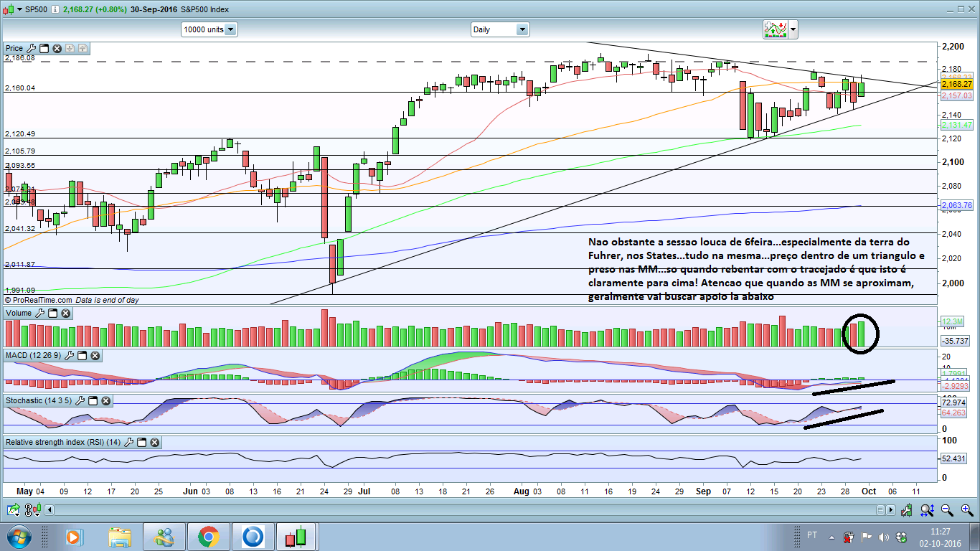Image resolution: width=980 pixels, height=551 pixels.
Task: Open File Explorer from the taskbar
Action: pyautogui.click(x=120, y=537)
